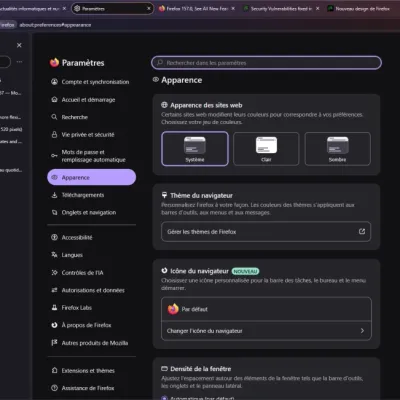Select the Système color scheme option
The width and height of the screenshot is (400, 400).
(x=195, y=149)
